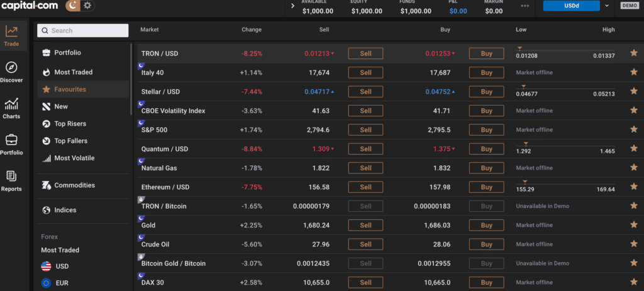Open the CBOE Volatility Index market name
The height and width of the screenshot is (291, 644).
tap(174, 111)
